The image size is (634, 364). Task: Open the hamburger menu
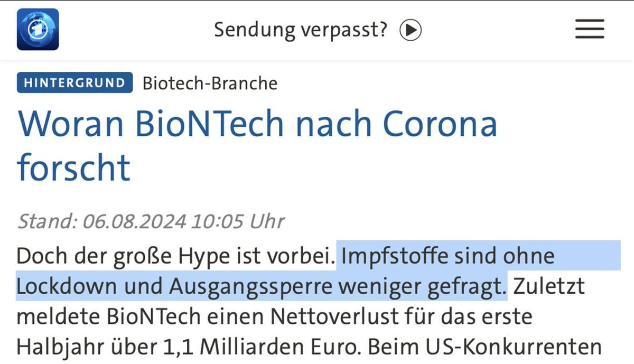(590, 30)
